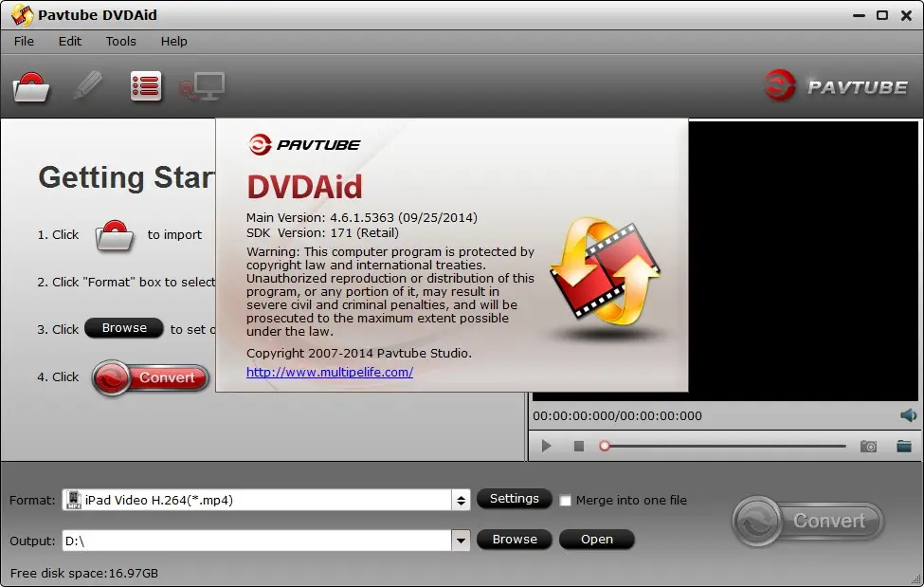Screen dimensions: 924x587
Task: Click the bottom Browse button next to Output
Action: pos(514,540)
